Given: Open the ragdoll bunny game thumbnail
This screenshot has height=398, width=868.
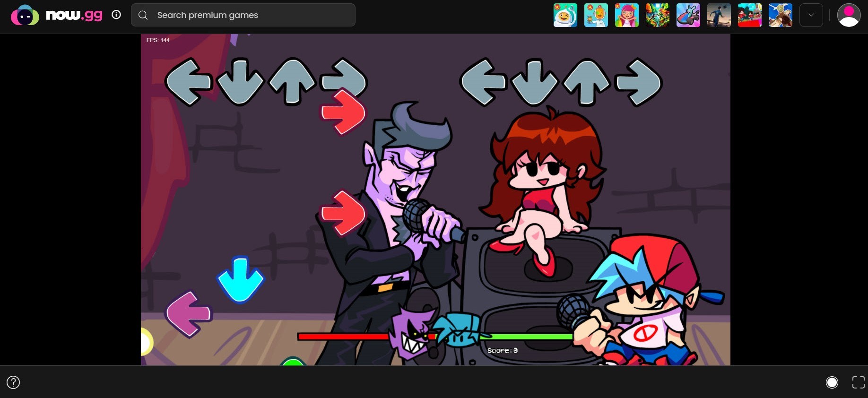Looking at the screenshot, I should tap(688, 15).
